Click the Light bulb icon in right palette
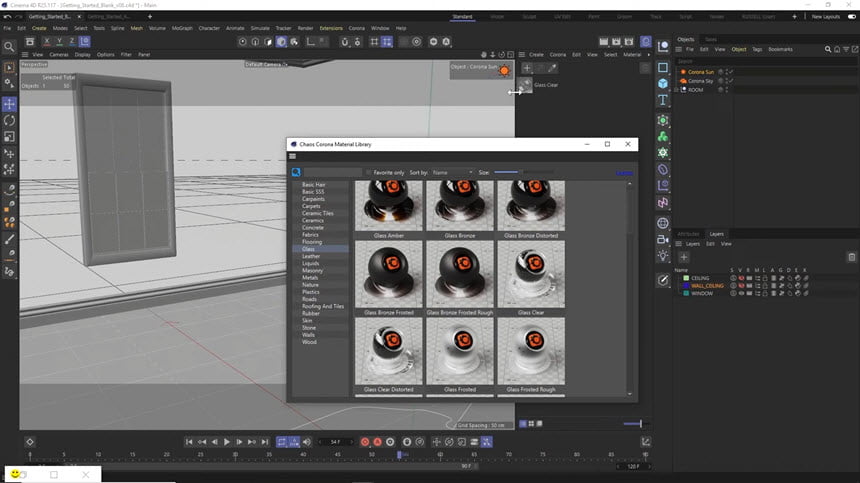The width and height of the screenshot is (860, 483). [663, 255]
